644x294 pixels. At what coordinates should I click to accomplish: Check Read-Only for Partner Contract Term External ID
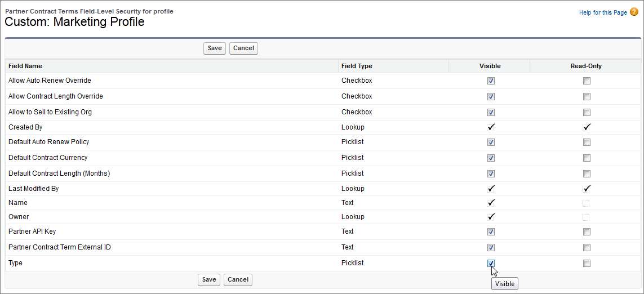(587, 247)
